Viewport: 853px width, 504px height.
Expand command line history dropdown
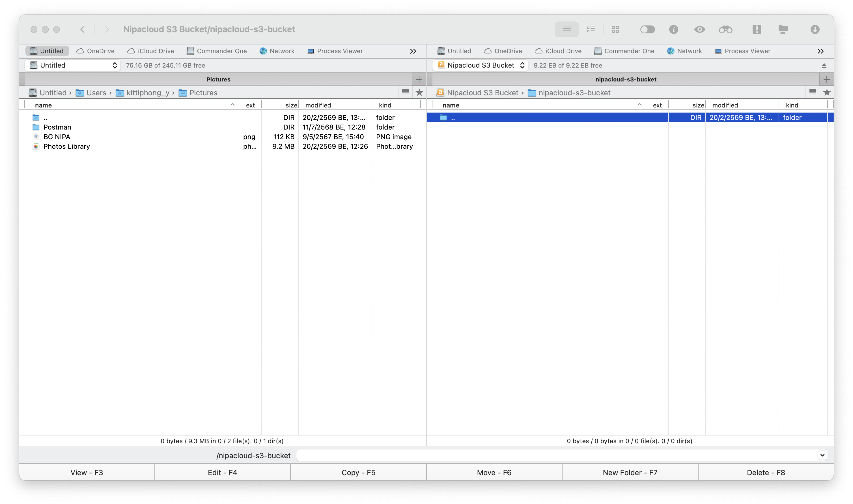click(822, 455)
